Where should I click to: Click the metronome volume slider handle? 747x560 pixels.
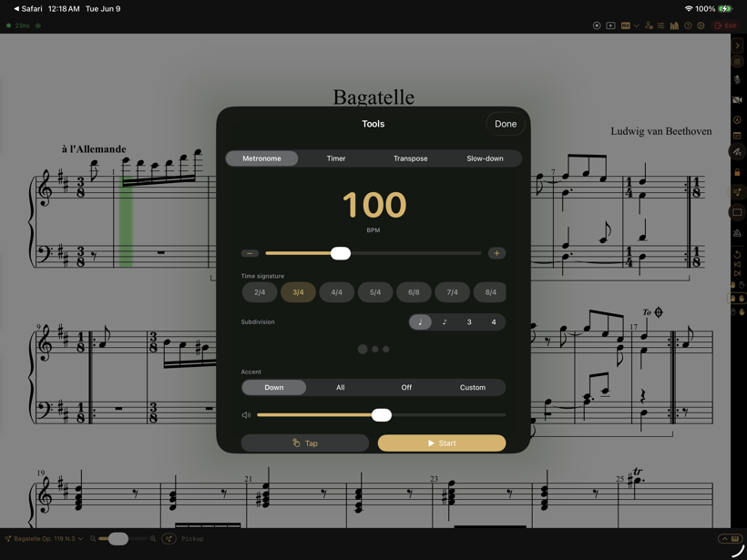[382, 415]
